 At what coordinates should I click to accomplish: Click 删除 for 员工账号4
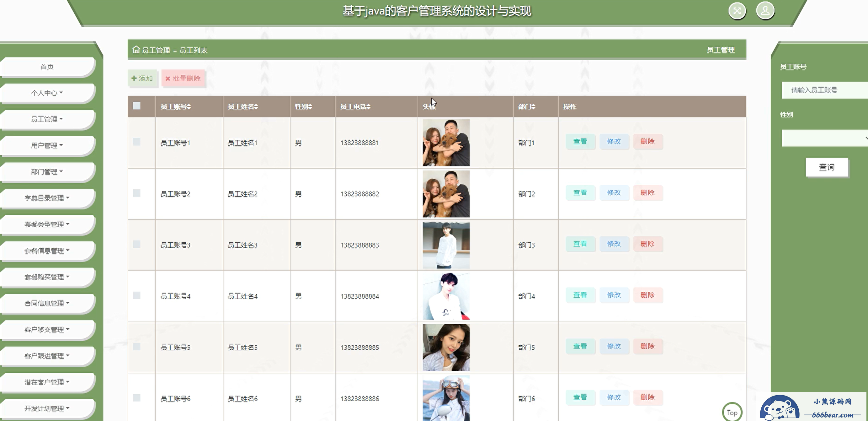coord(648,295)
